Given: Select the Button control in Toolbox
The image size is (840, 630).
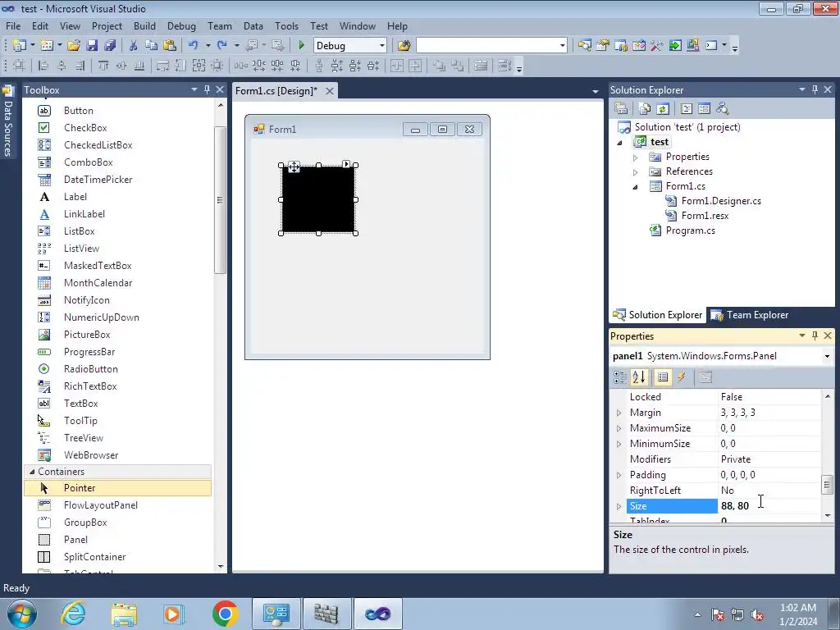Looking at the screenshot, I should [78, 111].
